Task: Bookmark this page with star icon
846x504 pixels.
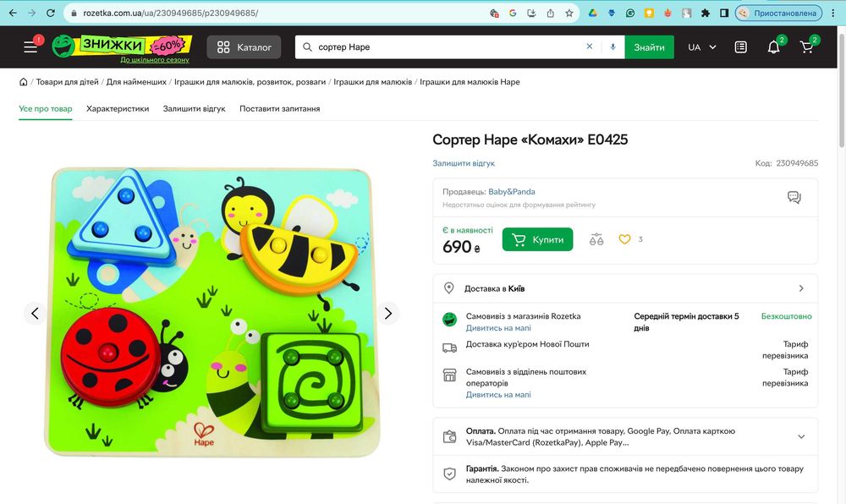Action: (x=569, y=13)
